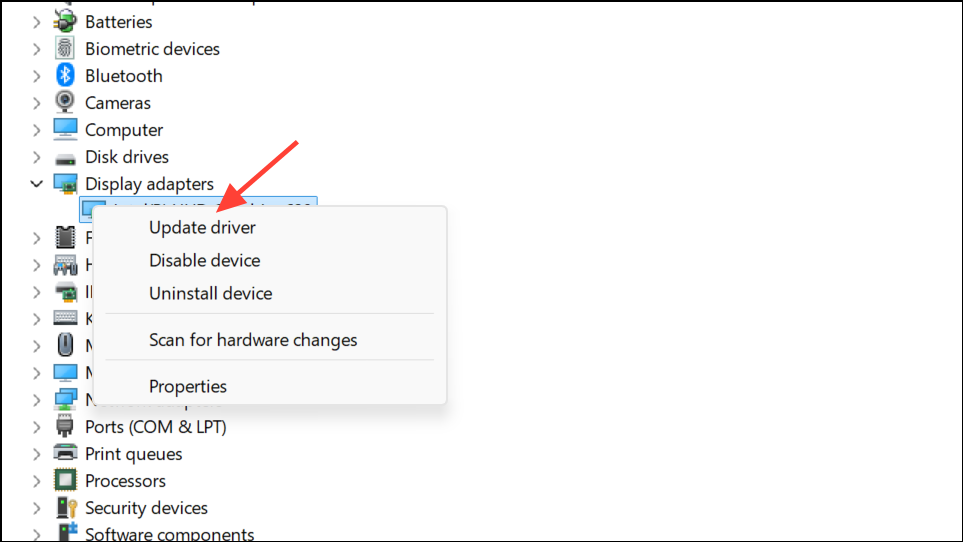Expand the Bluetooth node chevron

tap(37, 76)
